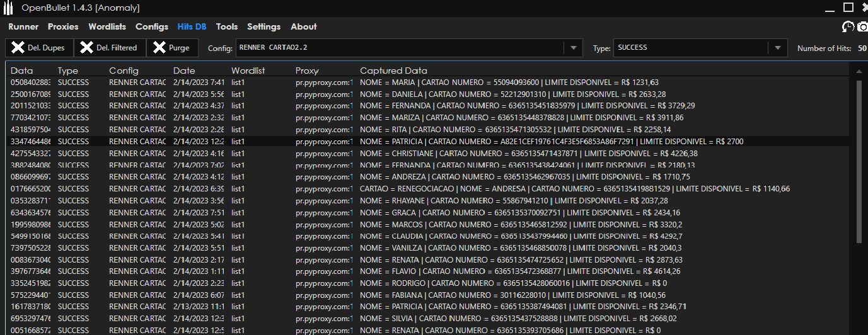The image size is (868, 335).
Task: Click the Purge button
Action: click(x=172, y=48)
